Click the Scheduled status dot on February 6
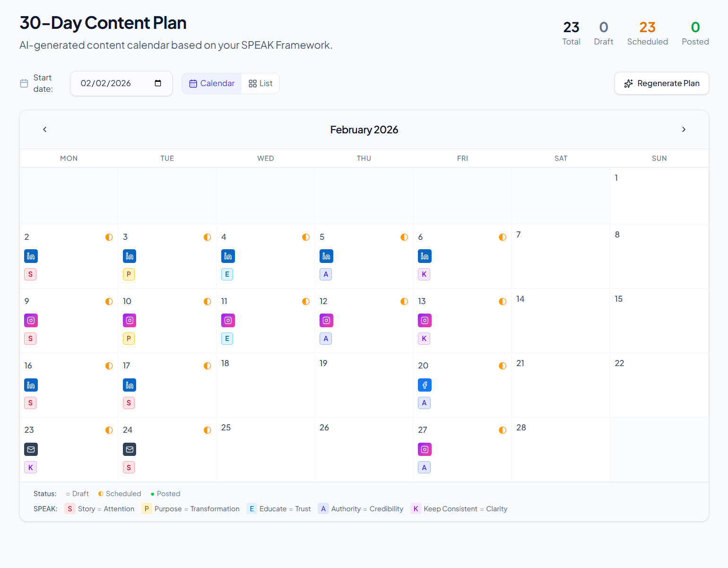728x568 pixels. pos(502,237)
